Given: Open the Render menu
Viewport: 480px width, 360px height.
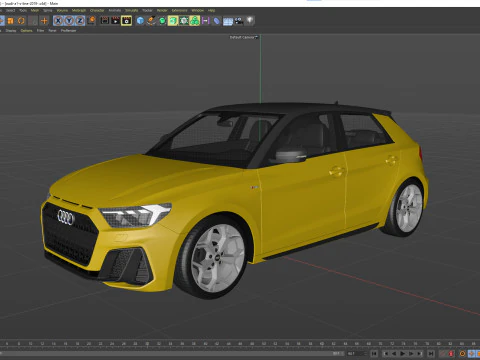Looking at the screenshot, I should tap(162, 10).
